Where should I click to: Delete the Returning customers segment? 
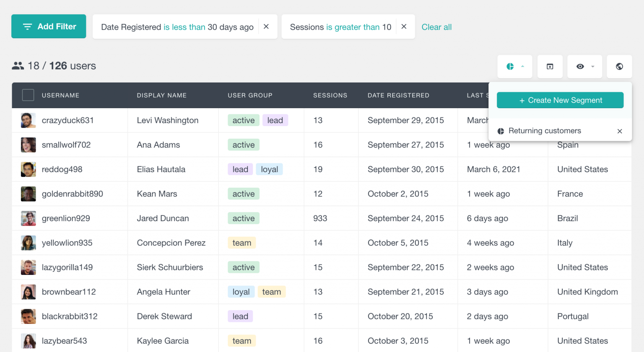(x=620, y=131)
